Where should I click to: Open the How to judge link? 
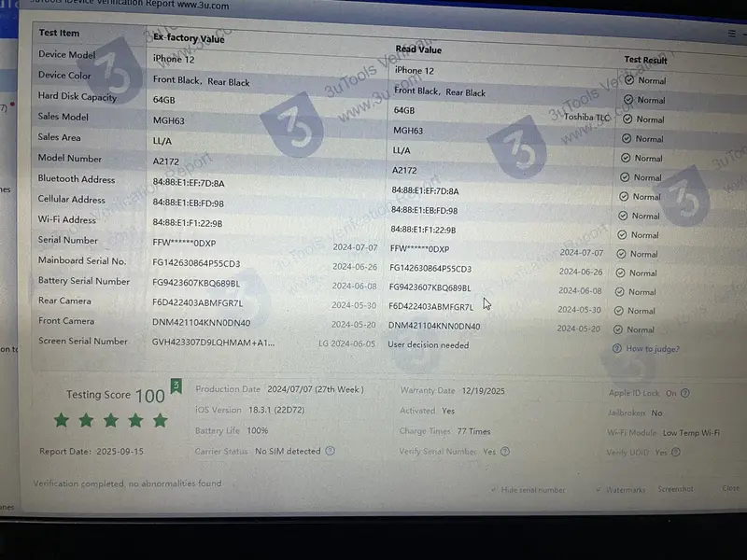click(652, 349)
